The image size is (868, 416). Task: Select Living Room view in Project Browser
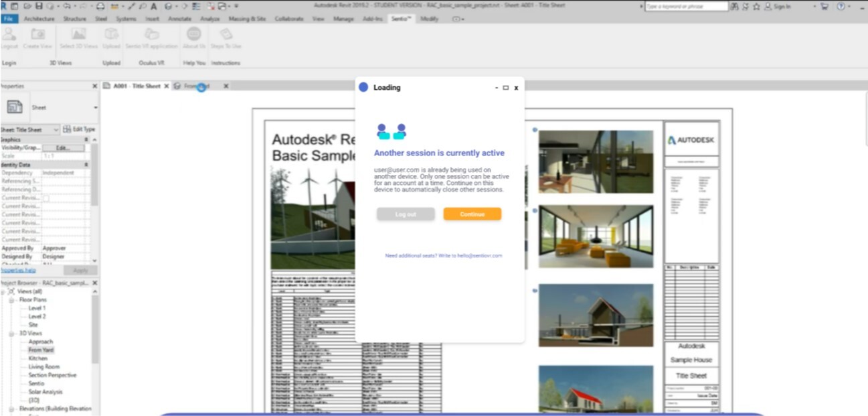coord(44,366)
